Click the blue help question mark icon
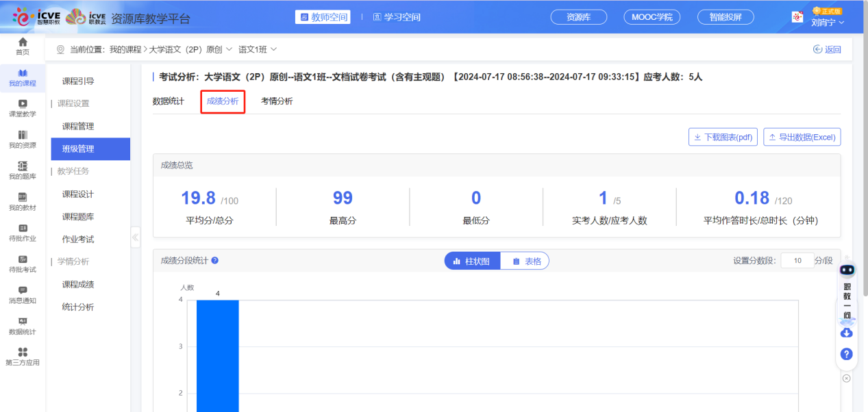 (846, 354)
